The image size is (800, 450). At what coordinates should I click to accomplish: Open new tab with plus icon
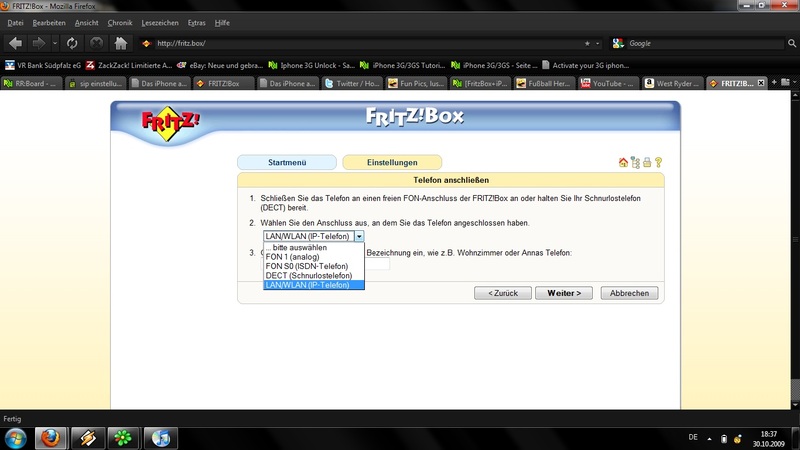pos(774,82)
